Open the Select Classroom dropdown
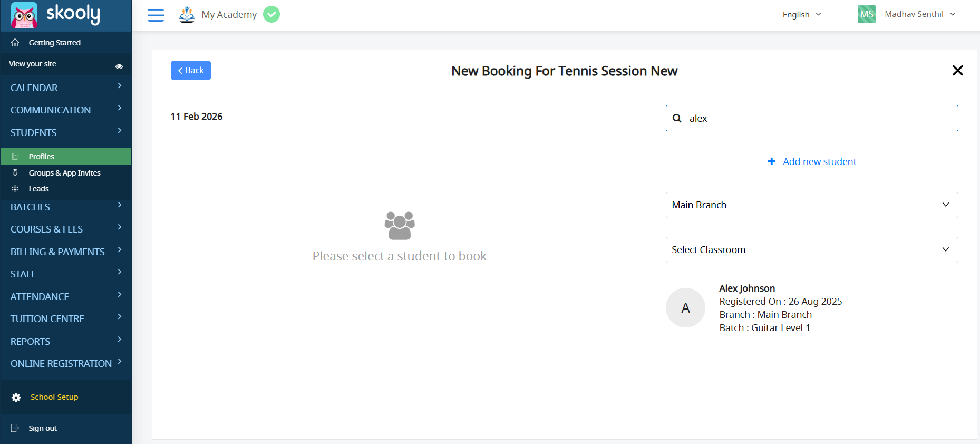The width and height of the screenshot is (980, 444). pyautogui.click(x=811, y=250)
